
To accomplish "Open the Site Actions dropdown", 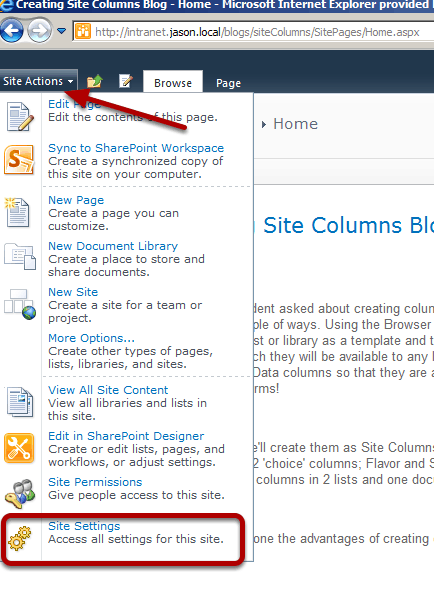I will [38, 81].
